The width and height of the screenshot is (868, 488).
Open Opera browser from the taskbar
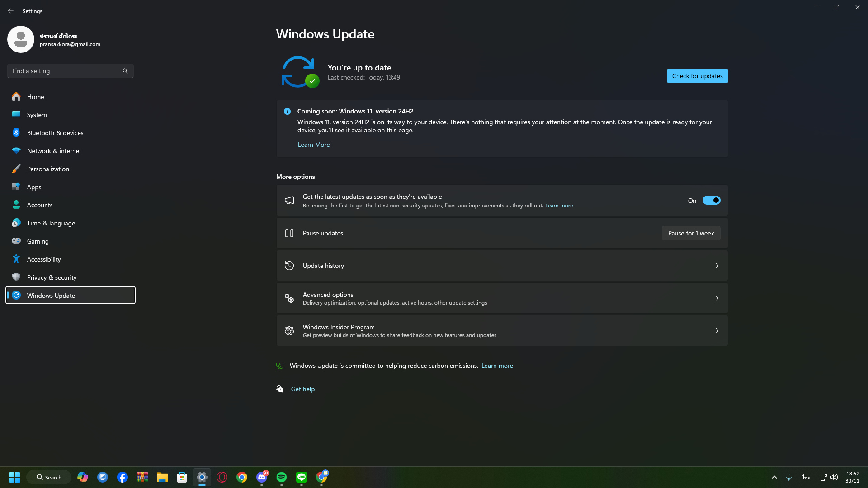click(x=222, y=477)
